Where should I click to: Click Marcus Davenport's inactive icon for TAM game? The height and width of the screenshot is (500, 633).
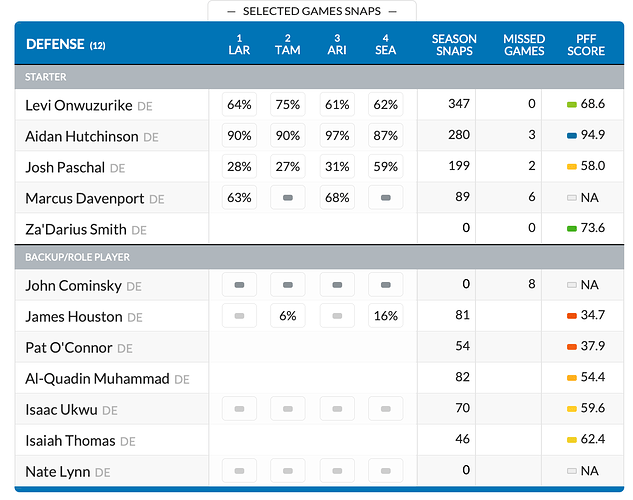click(x=287, y=198)
